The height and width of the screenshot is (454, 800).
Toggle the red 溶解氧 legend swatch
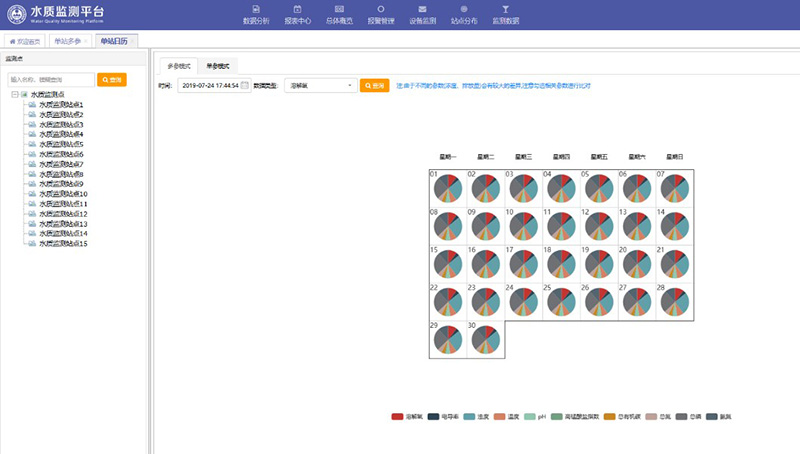click(x=397, y=415)
